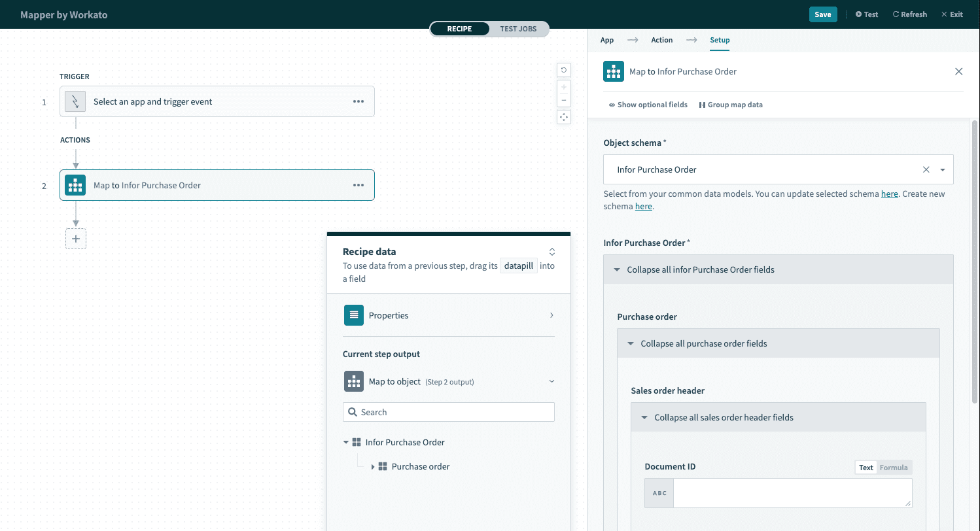Clear the selected Object schema value
980x531 pixels.
pos(926,169)
